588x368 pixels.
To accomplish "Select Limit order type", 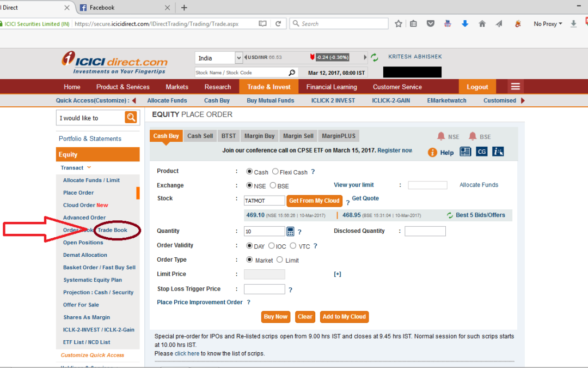I will [280, 260].
